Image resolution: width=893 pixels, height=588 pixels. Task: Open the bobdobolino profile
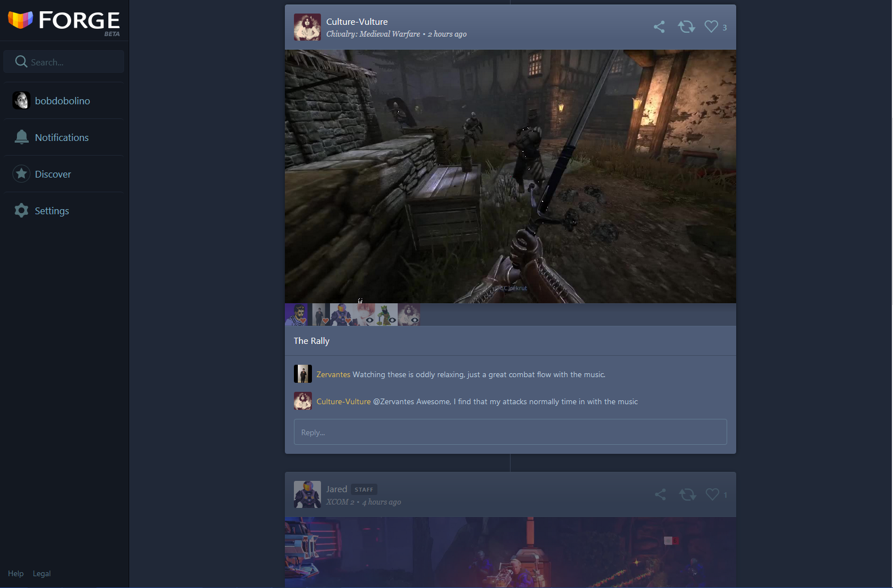(x=62, y=101)
